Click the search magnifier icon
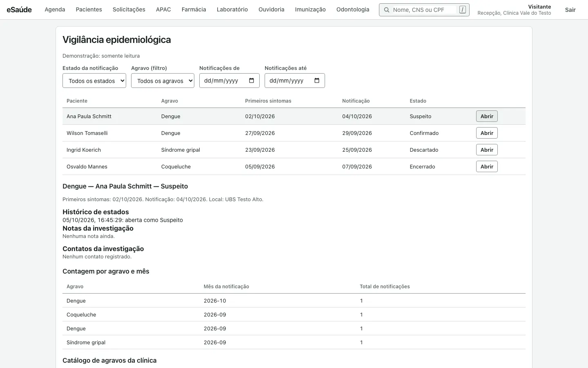The width and height of the screenshot is (588, 368). click(x=386, y=10)
